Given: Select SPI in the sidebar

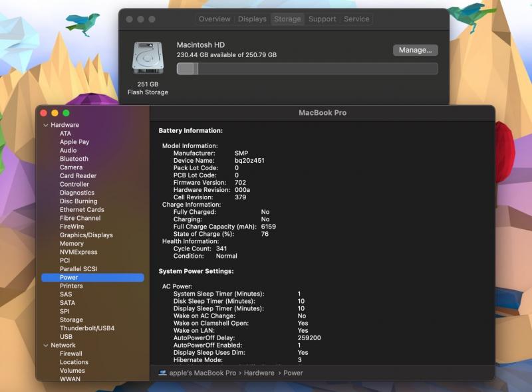Looking at the screenshot, I should [x=65, y=312].
